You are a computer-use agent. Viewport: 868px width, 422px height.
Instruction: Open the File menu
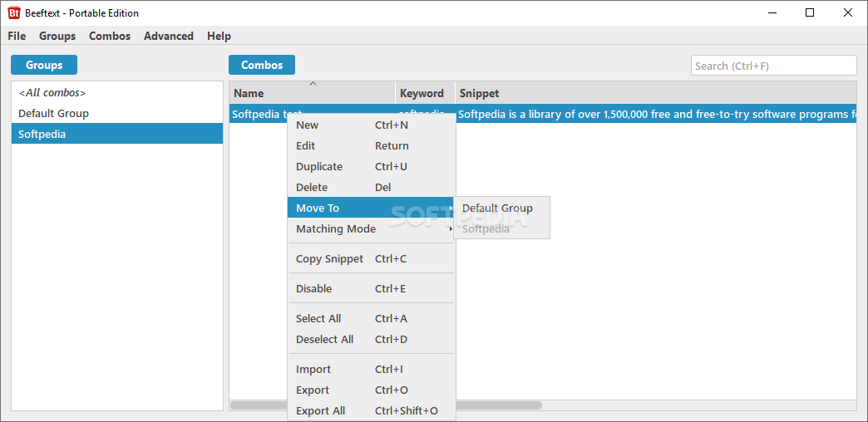(x=17, y=36)
